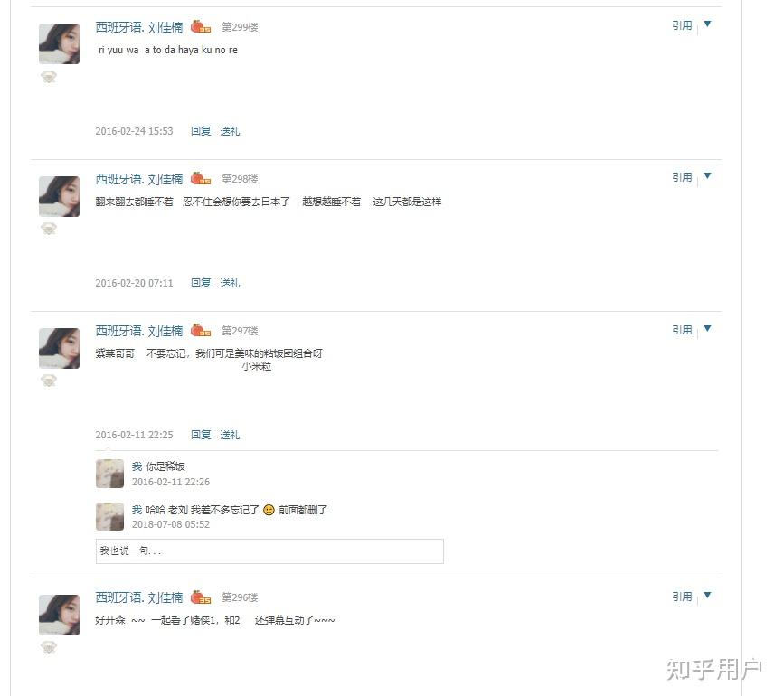Click the diamond badge under post 297 avatar
This screenshot has width=784, height=696.
(x=49, y=381)
